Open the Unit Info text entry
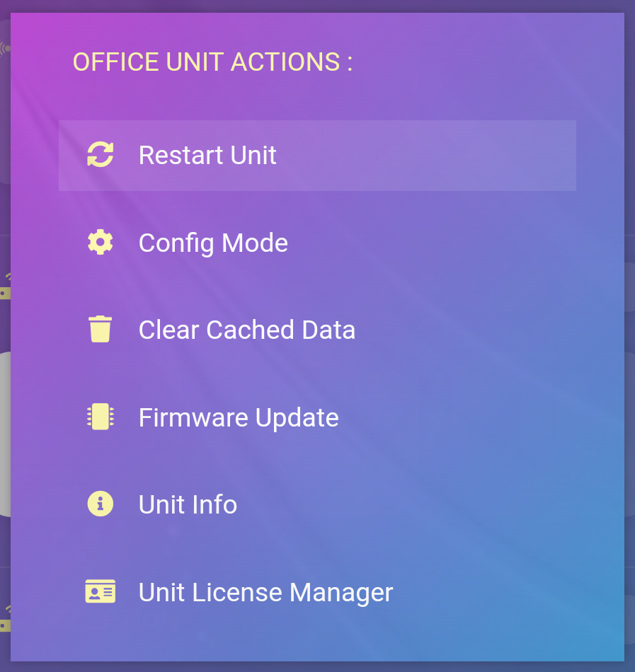 188,505
